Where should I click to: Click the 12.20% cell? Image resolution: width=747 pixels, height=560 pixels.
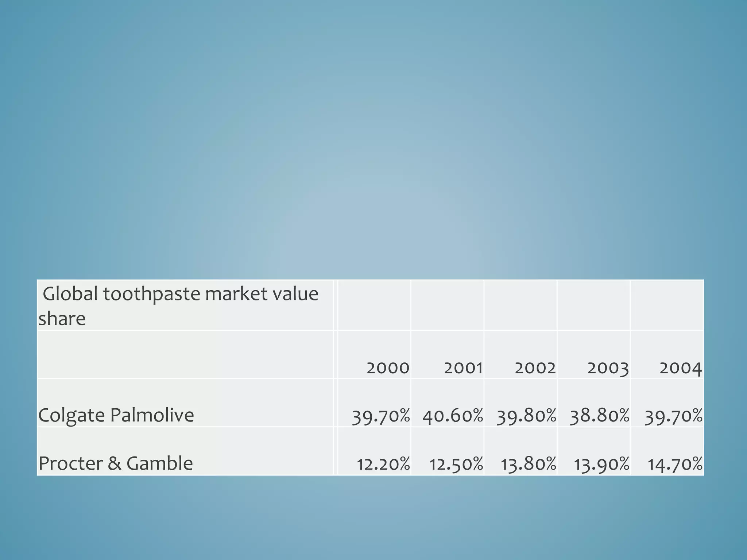374,451
